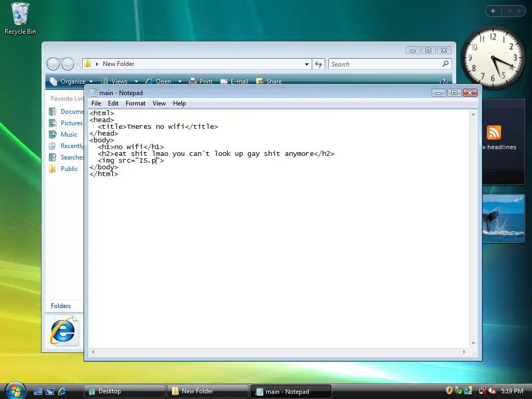Screen dimensions: 532x399
Task: Open the Public favorite link
Action: (x=64, y=169)
